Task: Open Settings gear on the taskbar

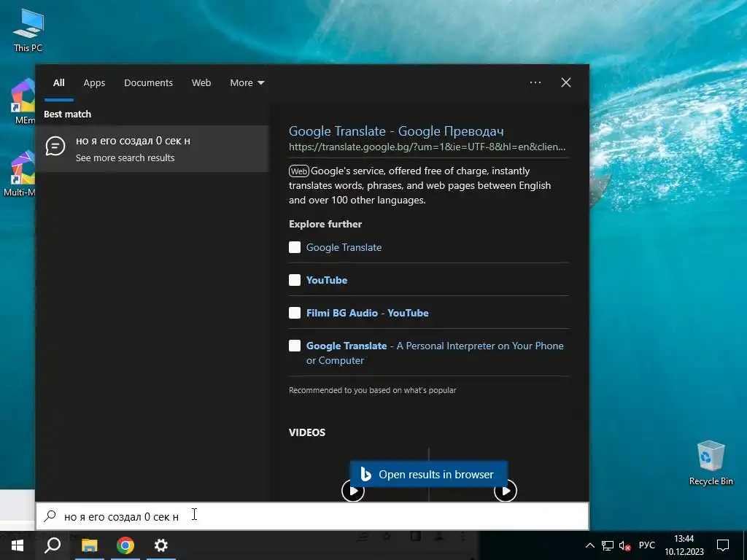Action: click(161, 545)
